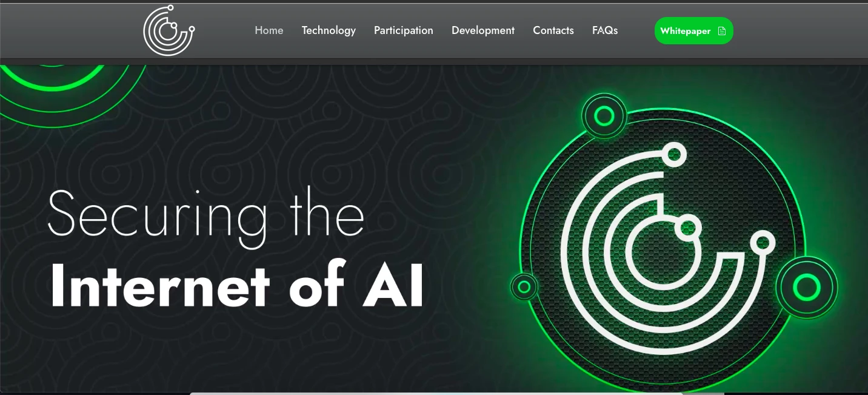Open the Contacts page link
This screenshot has width=868, height=395.
tap(553, 30)
